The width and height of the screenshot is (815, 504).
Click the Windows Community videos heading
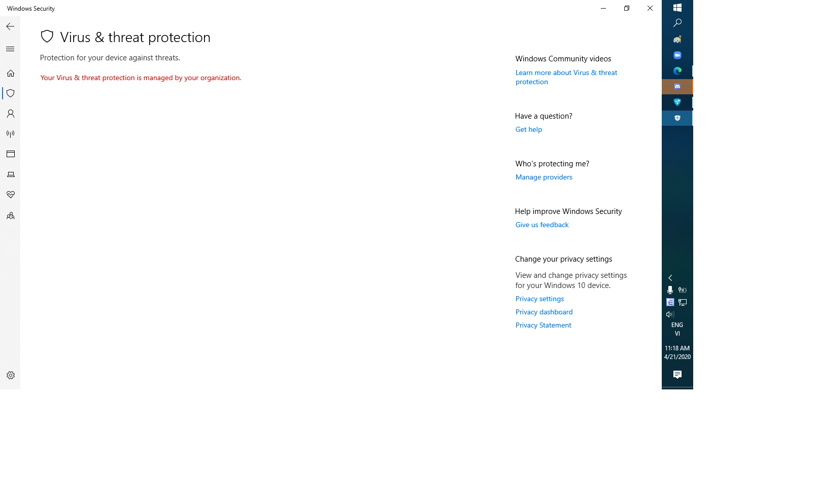(x=563, y=59)
